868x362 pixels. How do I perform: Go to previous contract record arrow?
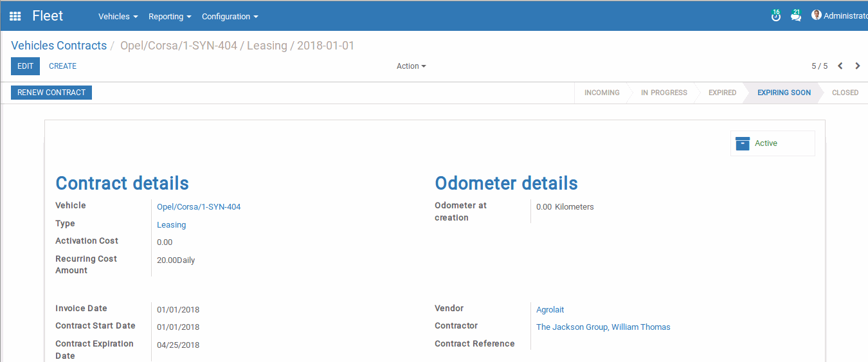tap(840, 66)
